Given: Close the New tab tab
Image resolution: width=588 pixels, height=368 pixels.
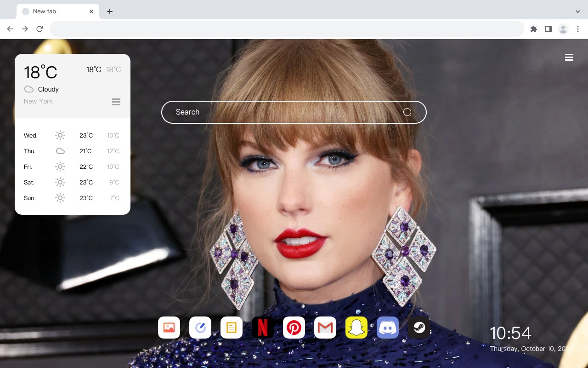Looking at the screenshot, I should click(92, 11).
